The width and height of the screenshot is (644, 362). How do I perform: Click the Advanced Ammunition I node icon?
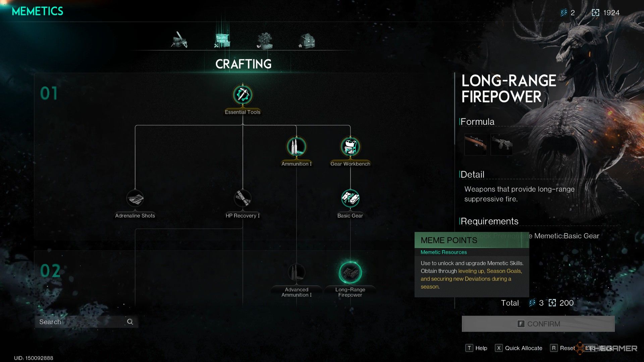[296, 273]
